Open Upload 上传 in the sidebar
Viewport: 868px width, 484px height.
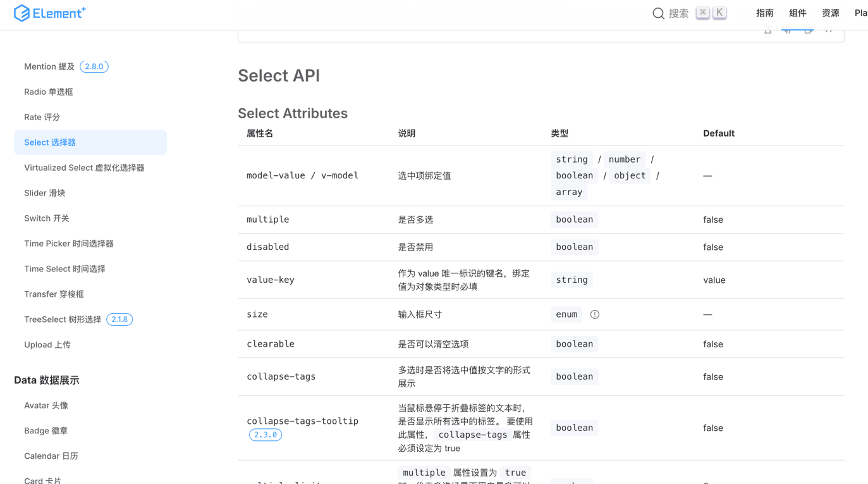[x=47, y=345]
